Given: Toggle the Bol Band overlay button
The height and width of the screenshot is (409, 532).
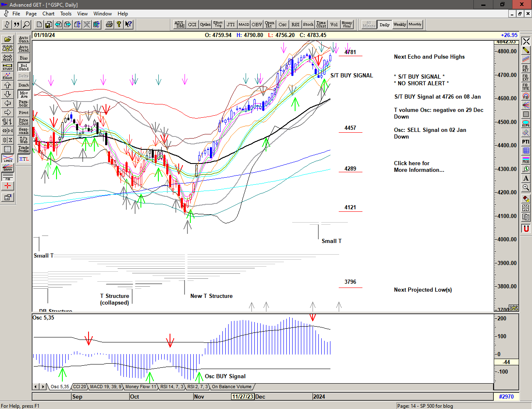Looking at the screenshot, I should tap(24, 67).
